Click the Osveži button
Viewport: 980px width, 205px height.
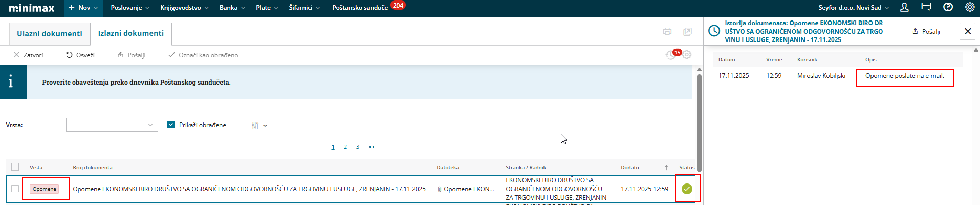80,55
